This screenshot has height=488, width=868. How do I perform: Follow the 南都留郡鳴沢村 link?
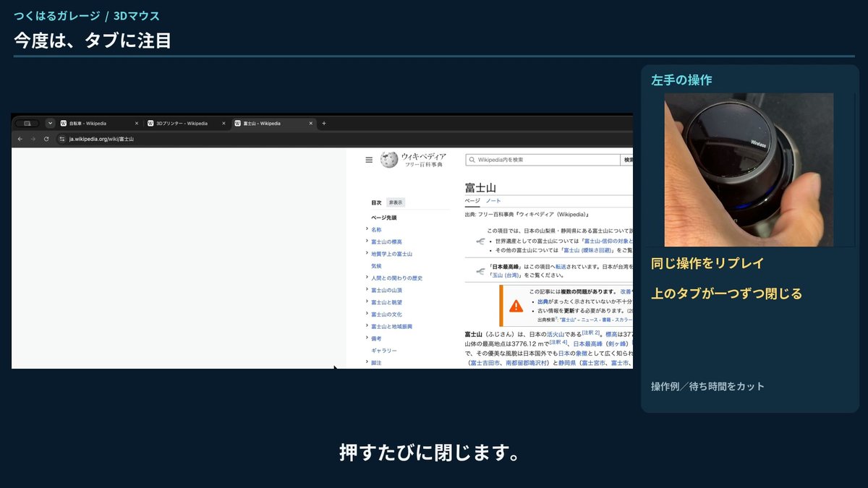pos(527,363)
